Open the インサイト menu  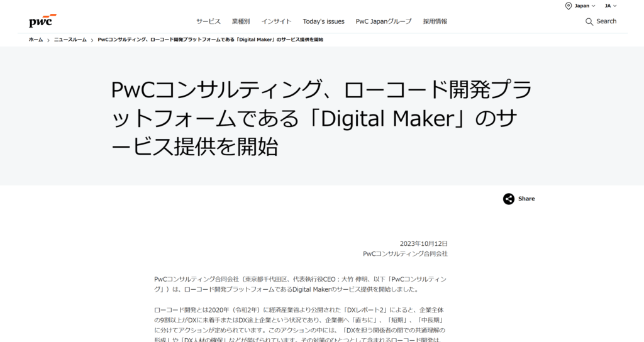277,21
